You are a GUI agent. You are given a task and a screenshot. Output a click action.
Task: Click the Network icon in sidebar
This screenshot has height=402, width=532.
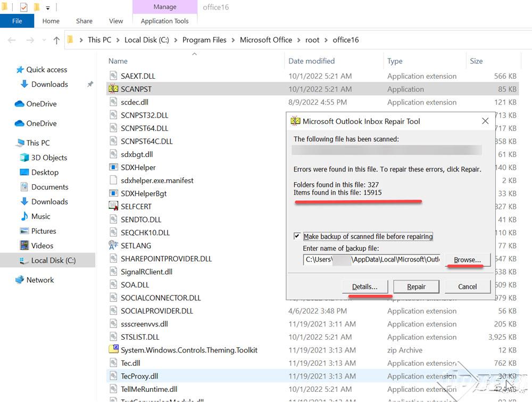[x=20, y=280]
